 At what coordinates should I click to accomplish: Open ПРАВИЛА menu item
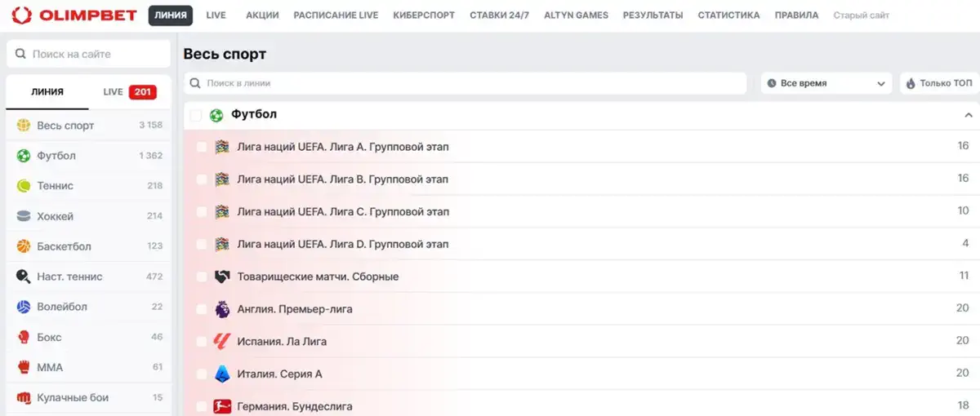(796, 15)
